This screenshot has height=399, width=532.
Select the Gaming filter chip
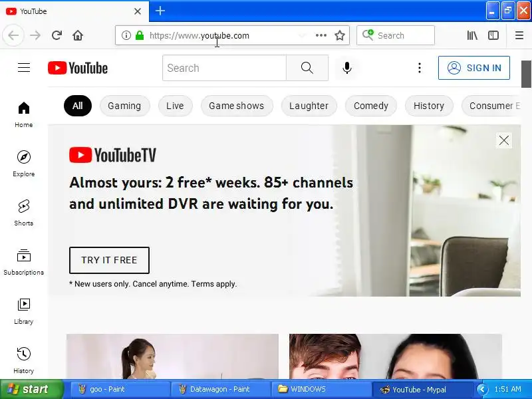point(124,106)
